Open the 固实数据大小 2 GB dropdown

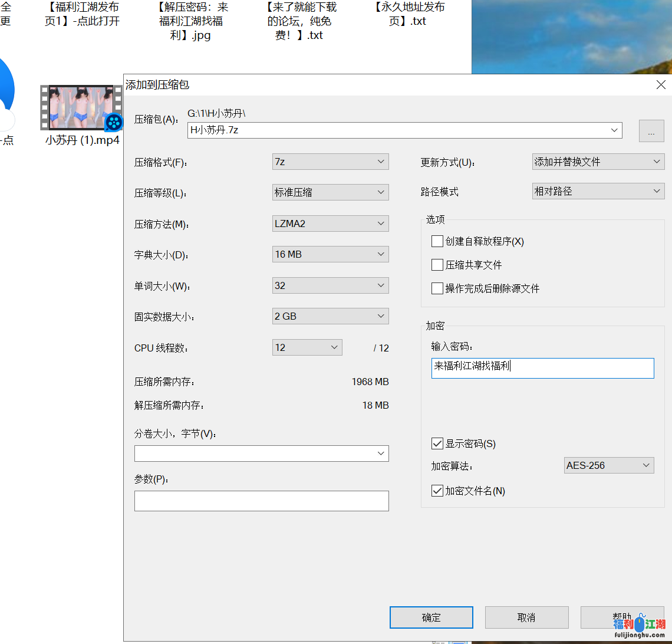point(330,316)
